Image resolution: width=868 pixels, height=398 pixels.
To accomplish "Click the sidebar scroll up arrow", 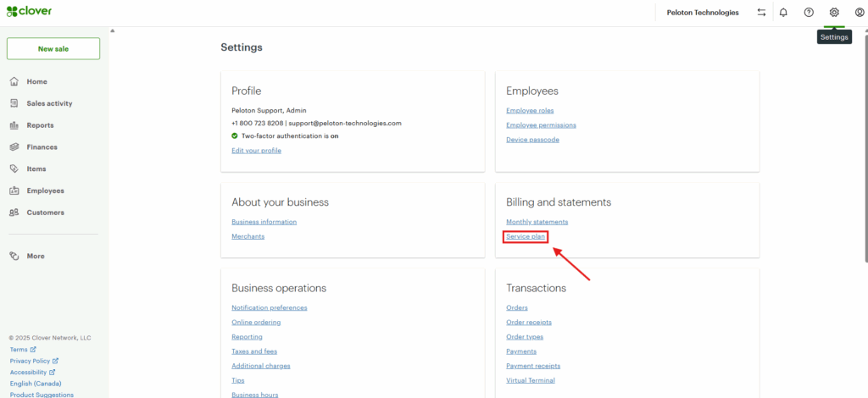I will 112,30.
